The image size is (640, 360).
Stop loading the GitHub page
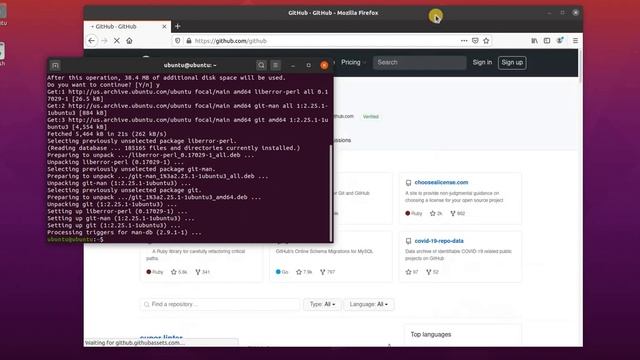point(116,41)
